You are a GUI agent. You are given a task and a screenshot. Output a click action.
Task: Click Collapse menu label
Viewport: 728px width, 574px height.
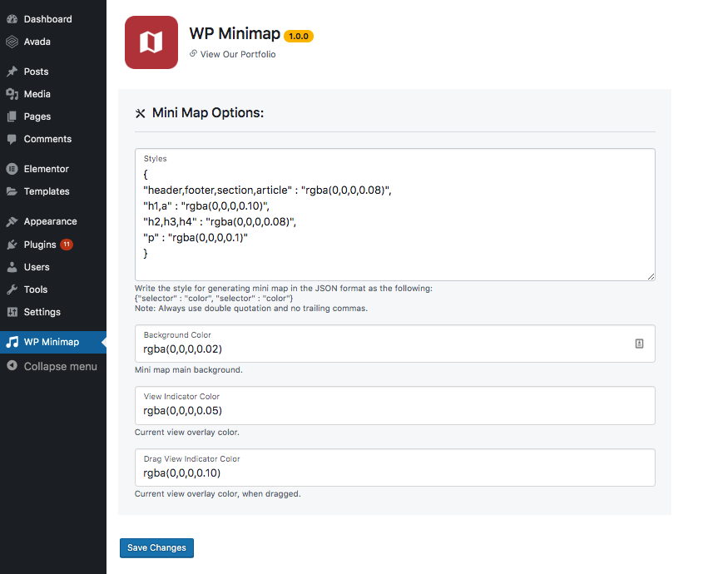tap(61, 366)
